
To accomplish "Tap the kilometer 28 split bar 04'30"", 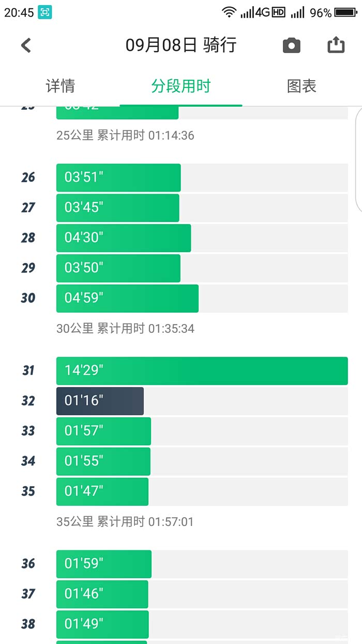I will [x=124, y=238].
